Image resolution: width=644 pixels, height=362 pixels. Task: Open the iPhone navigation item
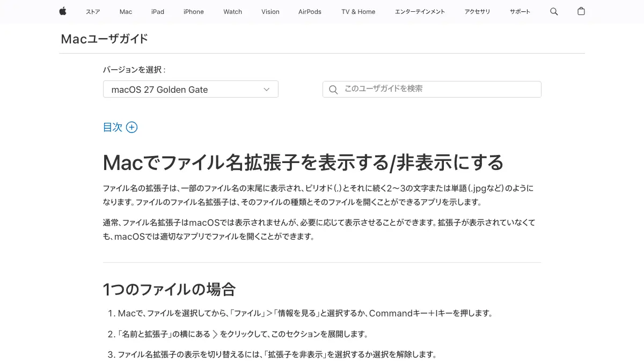pyautogui.click(x=194, y=12)
